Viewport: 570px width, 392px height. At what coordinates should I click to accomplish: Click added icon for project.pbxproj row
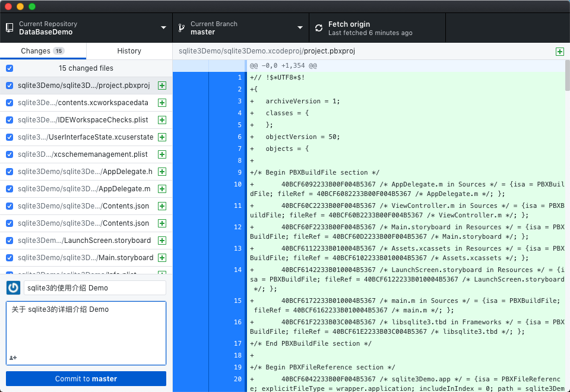[162, 86]
